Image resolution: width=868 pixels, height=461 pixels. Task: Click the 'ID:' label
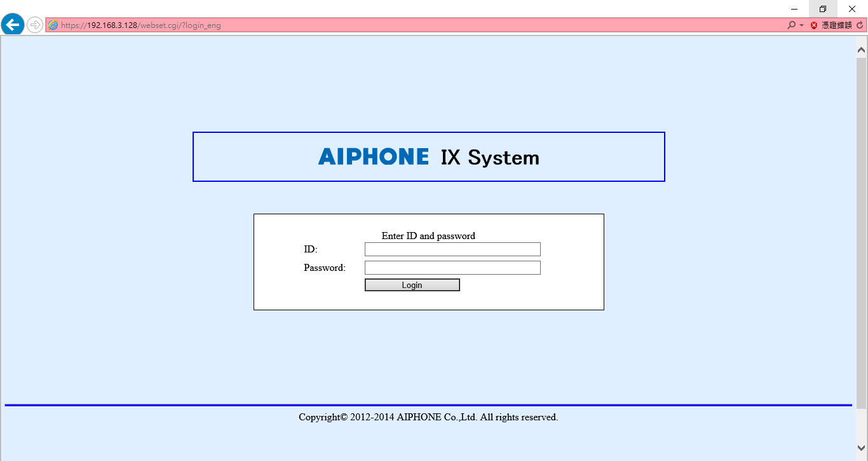tap(311, 249)
